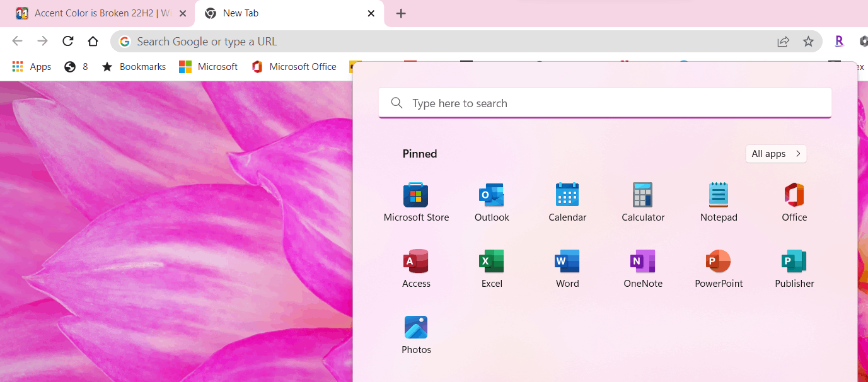The width and height of the screenshot is (868, 382).
Task: Open the Apps bookmark shortcut
Action: pos(32,67)
